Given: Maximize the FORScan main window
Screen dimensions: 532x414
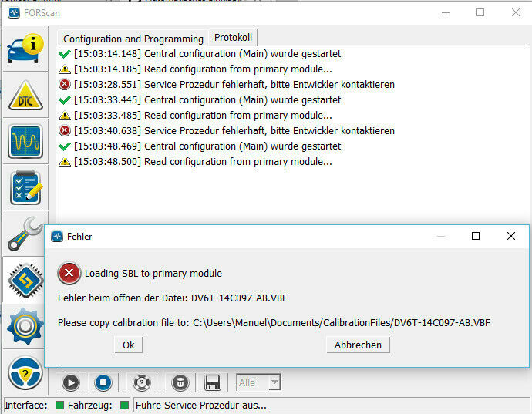Looking at the screenshot, I should 480,13.
